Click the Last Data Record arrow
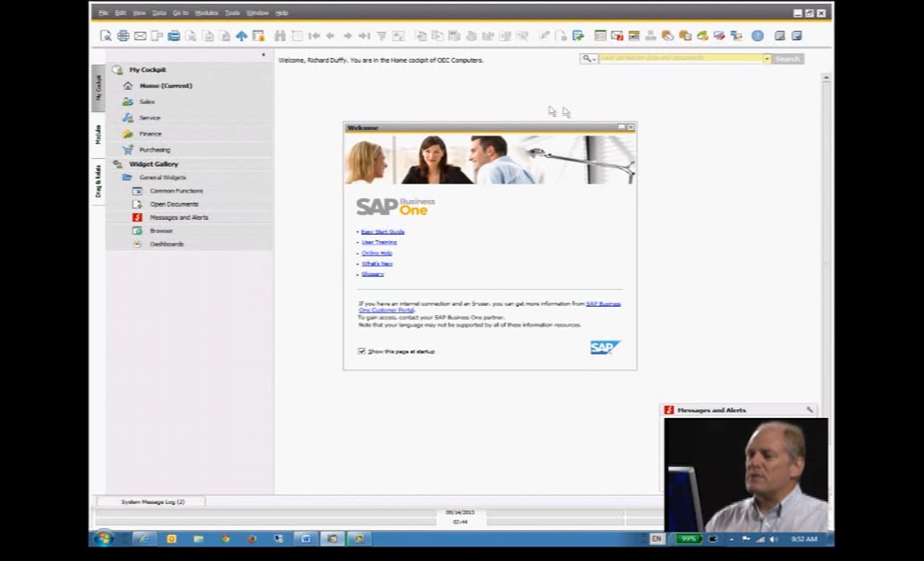 coord(365,35)
